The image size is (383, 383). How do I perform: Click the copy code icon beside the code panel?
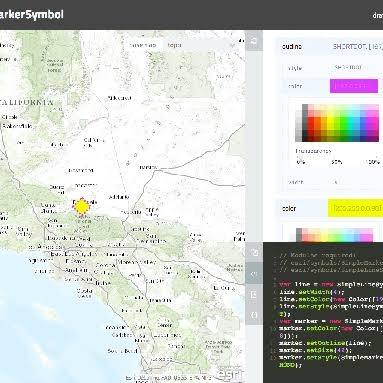click(x=254, y=253)
